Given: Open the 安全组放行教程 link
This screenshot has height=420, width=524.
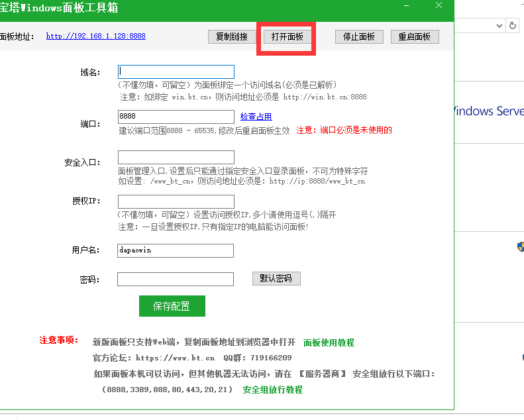Looking at the screenshot, I should pos(273,390).
